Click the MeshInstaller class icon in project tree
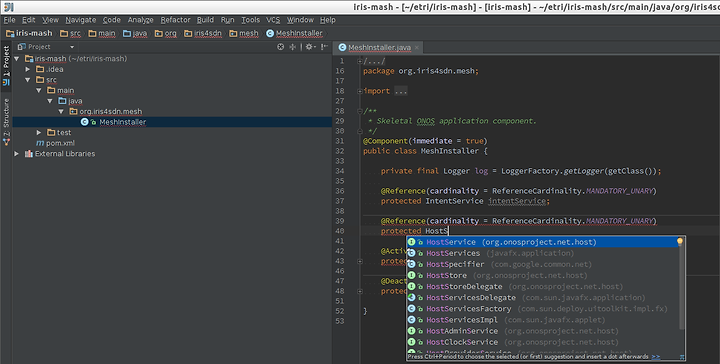This screenshot has height=364, width=720. click(x=84, y=122)
